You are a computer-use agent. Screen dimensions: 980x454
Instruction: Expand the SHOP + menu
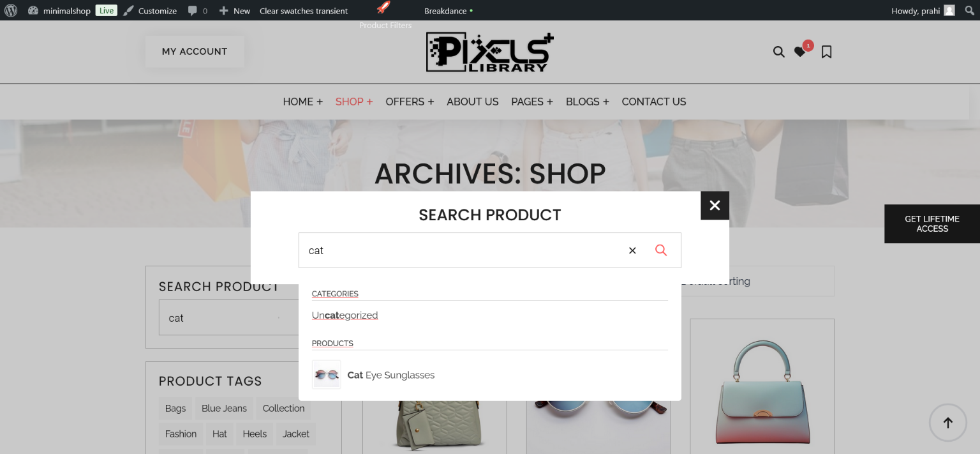354,102
